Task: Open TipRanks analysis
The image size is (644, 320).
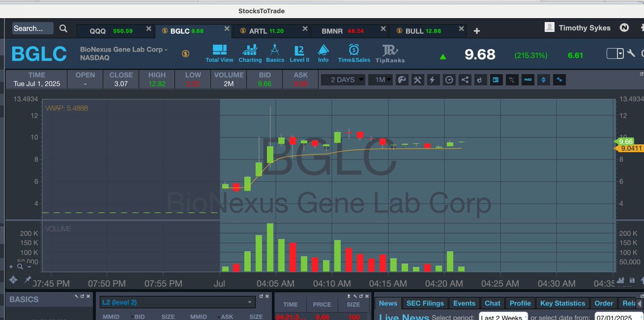Action: point(390,54)
